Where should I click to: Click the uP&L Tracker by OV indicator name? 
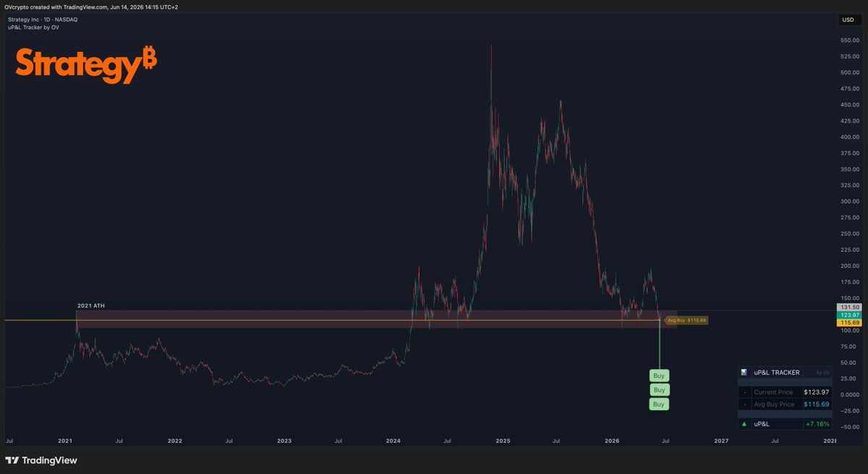coord(33,27)
